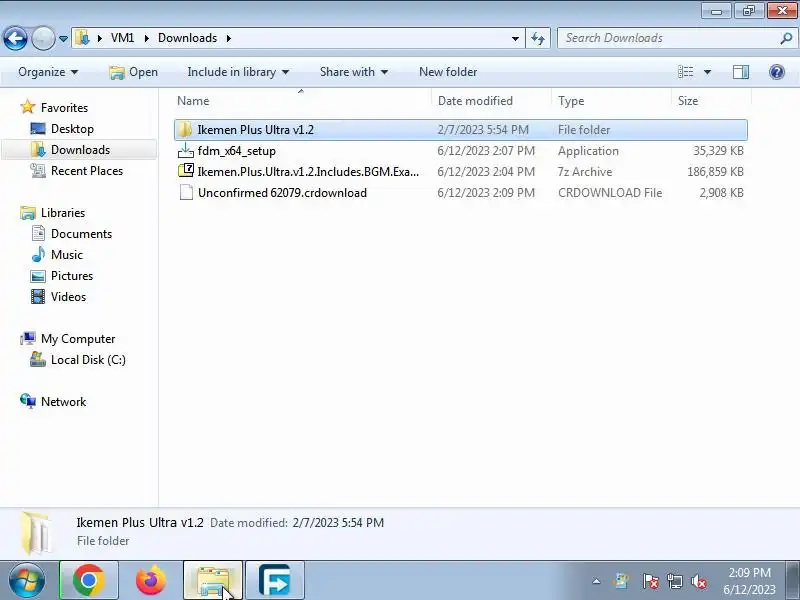
Task: Open the Share with menu
Action: point(354,72)
